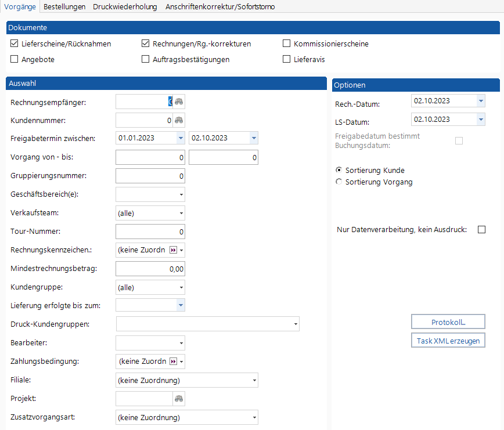Switch to Bestellungen tab
The height and width of the screenshot is (430, 504).
click(64, 6)
